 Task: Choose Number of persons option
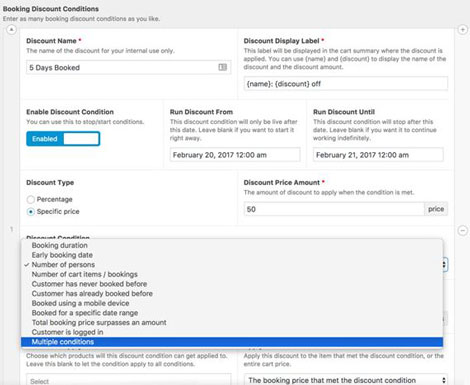point(232,265)
